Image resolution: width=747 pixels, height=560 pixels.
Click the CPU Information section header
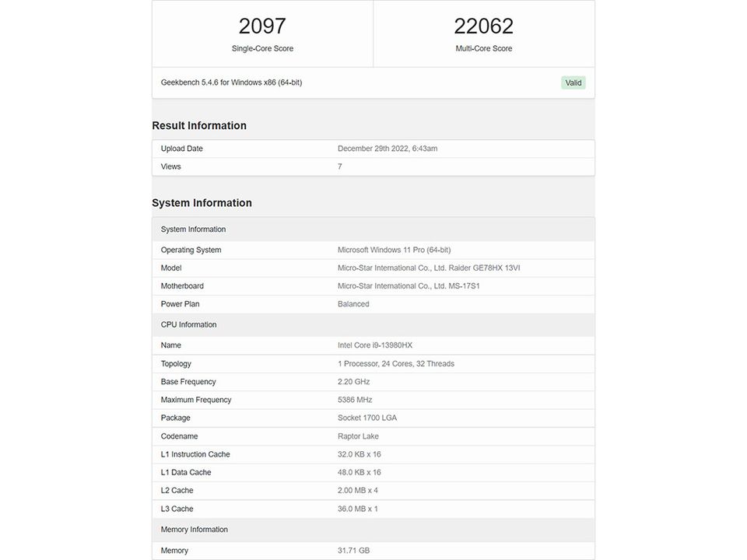188,325
